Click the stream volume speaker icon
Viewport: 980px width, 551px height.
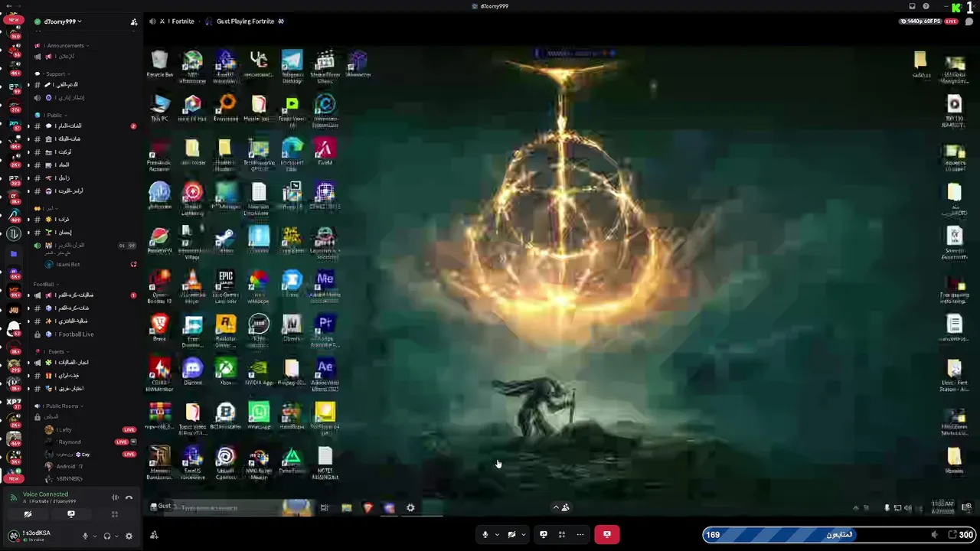point(934,535)
